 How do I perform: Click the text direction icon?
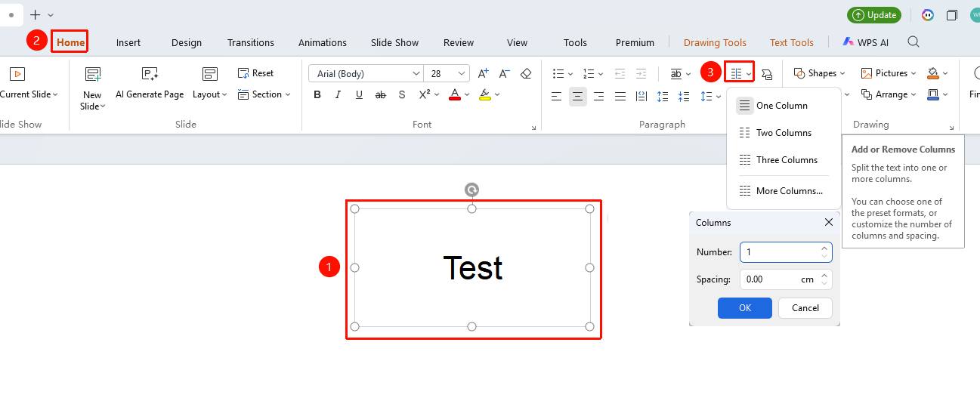(676, 73)
